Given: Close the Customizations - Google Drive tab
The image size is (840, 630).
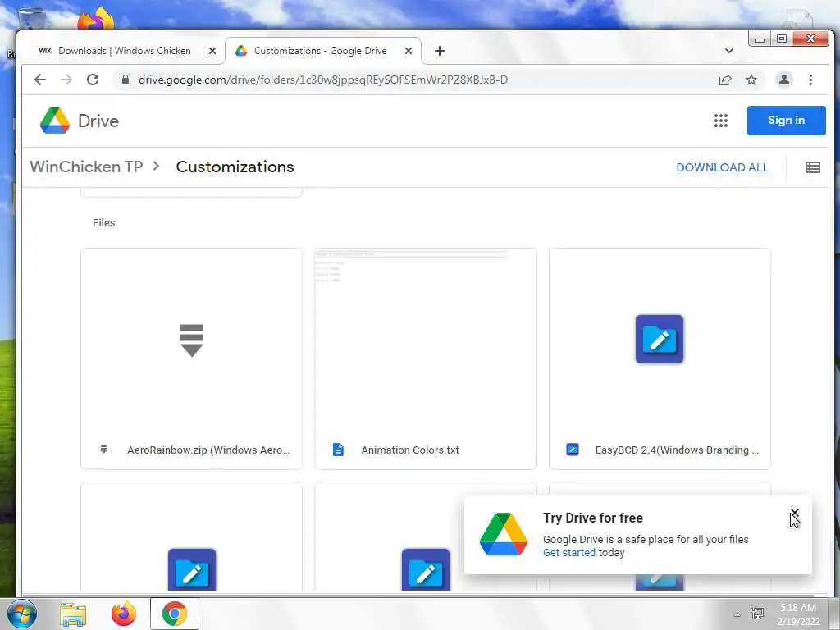Looking at the screenshot, I should [x=409, y=51].
